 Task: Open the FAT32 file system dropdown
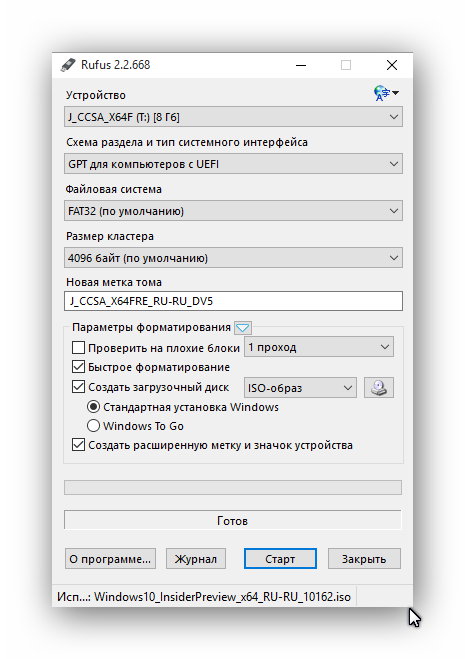pos(233,211)
